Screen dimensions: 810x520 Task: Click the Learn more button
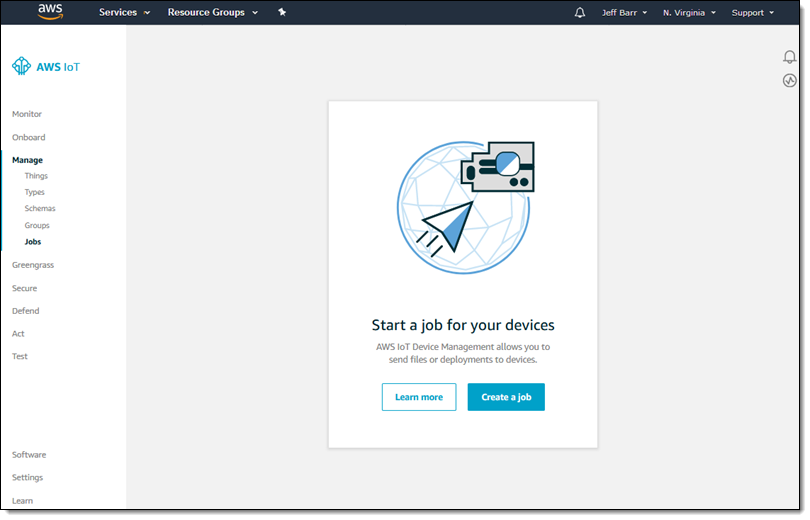click(x=418, y=397)
